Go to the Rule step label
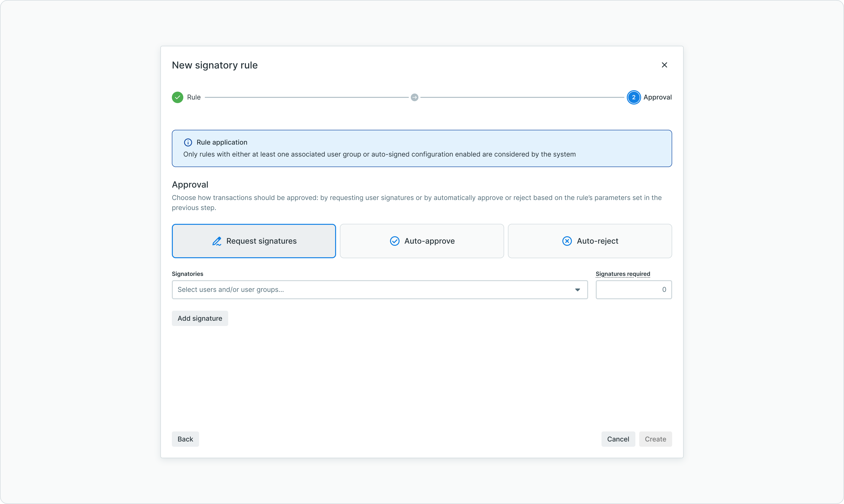Image resolution: width=844 pixels, height=504 pixels. coord(194,97)
